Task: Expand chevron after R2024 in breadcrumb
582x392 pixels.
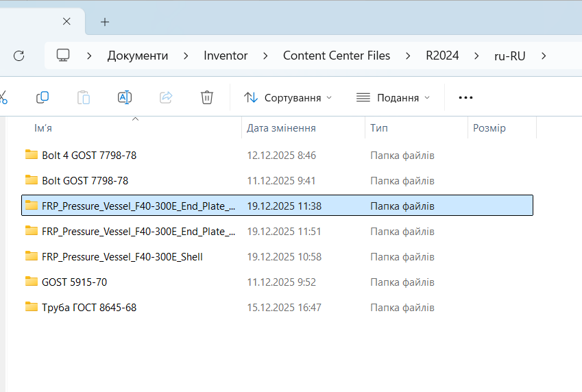Action: pos(476,56)
